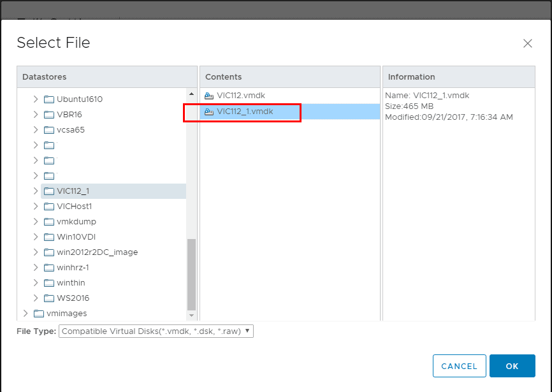
Task: Expand the WS2016 folder node
Action: click(x=36, y=298)
